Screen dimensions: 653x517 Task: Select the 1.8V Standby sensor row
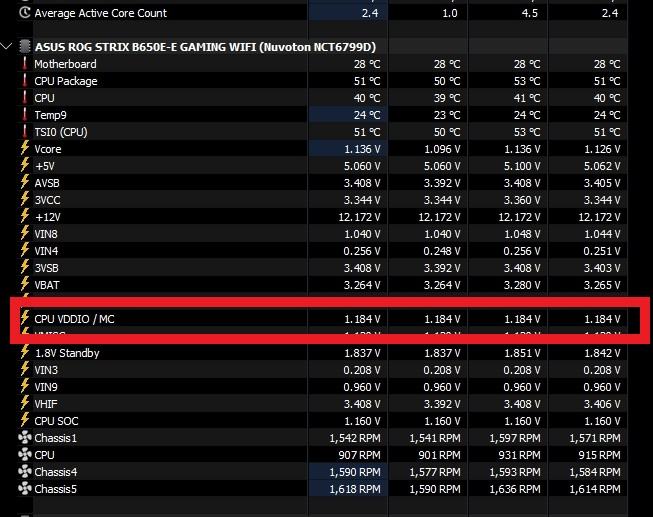pyautogui.click(x=67, y=353)
